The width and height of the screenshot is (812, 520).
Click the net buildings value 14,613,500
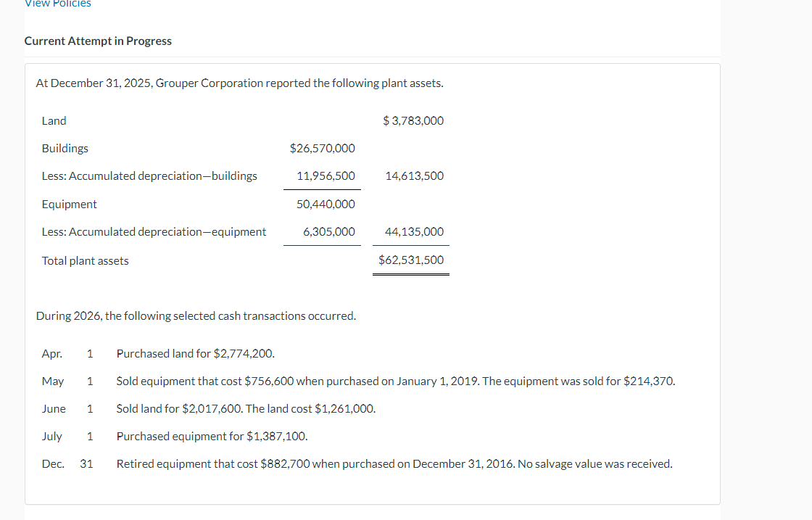click(415, 176)
